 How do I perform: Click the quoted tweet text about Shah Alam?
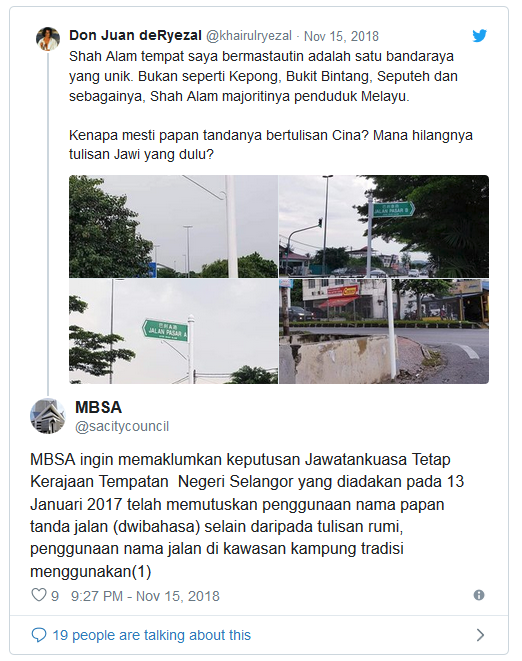click(x=271, y=105)
